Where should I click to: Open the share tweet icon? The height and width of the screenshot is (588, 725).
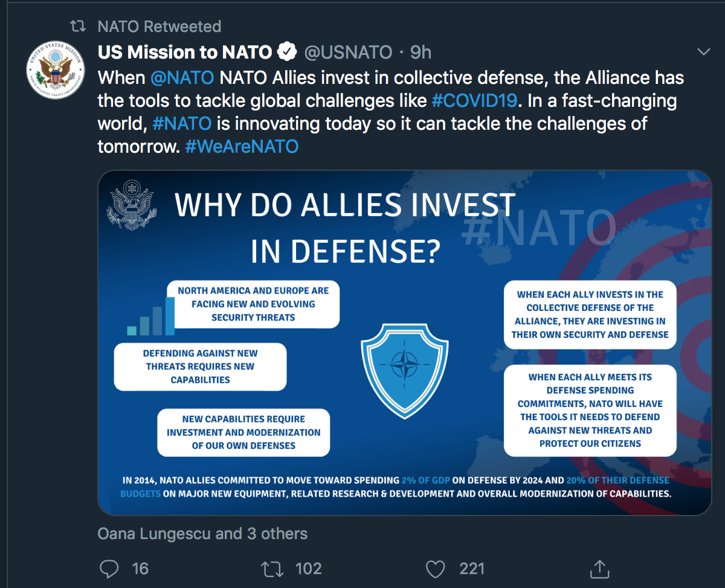coord(599,569)
